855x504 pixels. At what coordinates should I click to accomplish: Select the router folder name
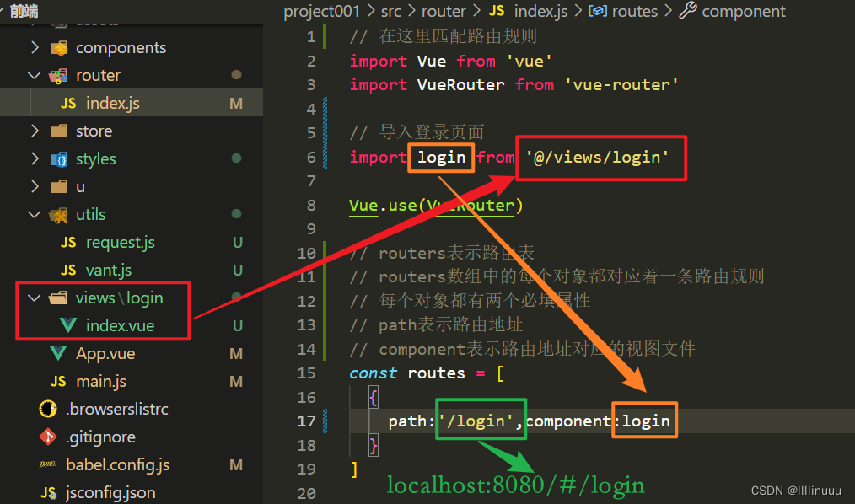98,75
